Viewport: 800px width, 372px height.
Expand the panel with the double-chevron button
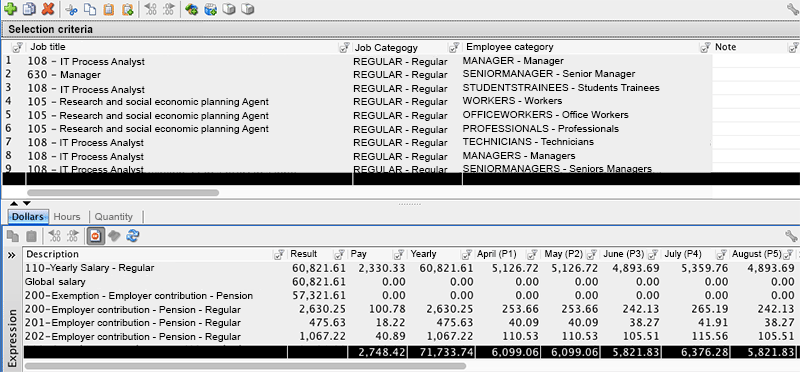pyautogui.click(x=12, y=255)
